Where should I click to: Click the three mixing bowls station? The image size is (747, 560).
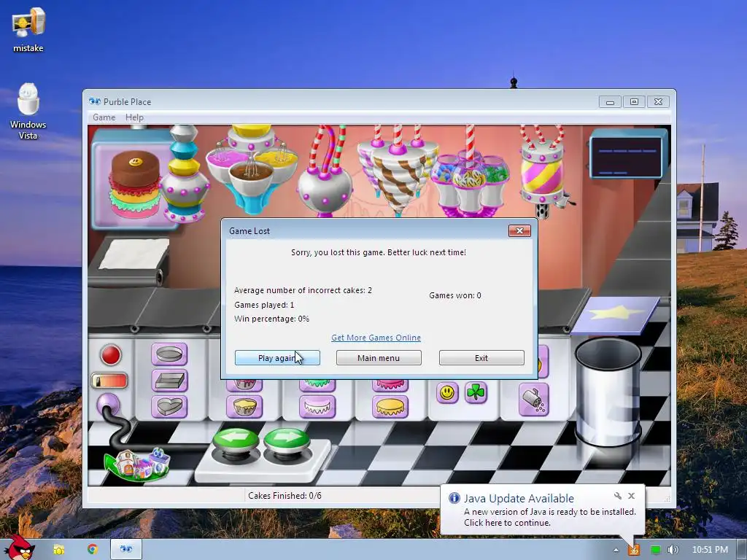(252, 169)
